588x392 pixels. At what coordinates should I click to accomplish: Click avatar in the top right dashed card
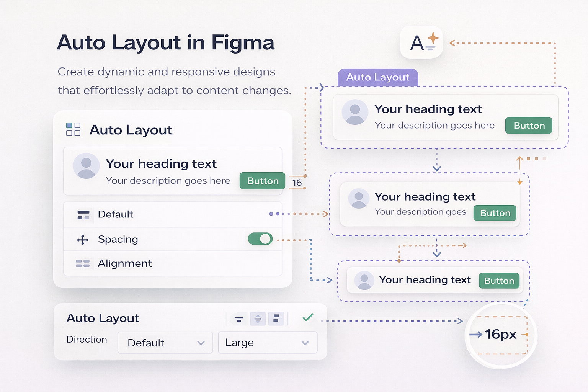[x=355, y=113]
